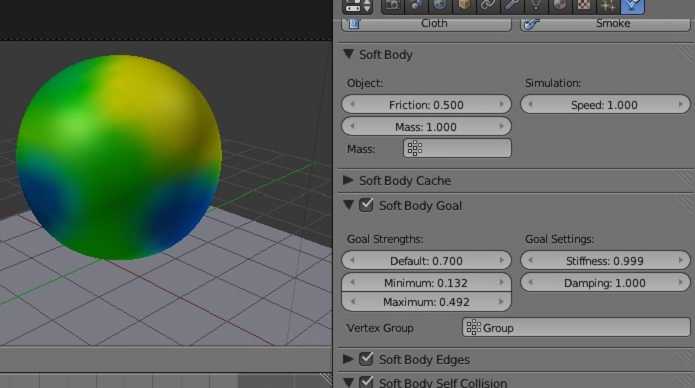The image size is (695, 388).
Task: Open the Mass vertex group field
Action: click(x=457, y=148)
